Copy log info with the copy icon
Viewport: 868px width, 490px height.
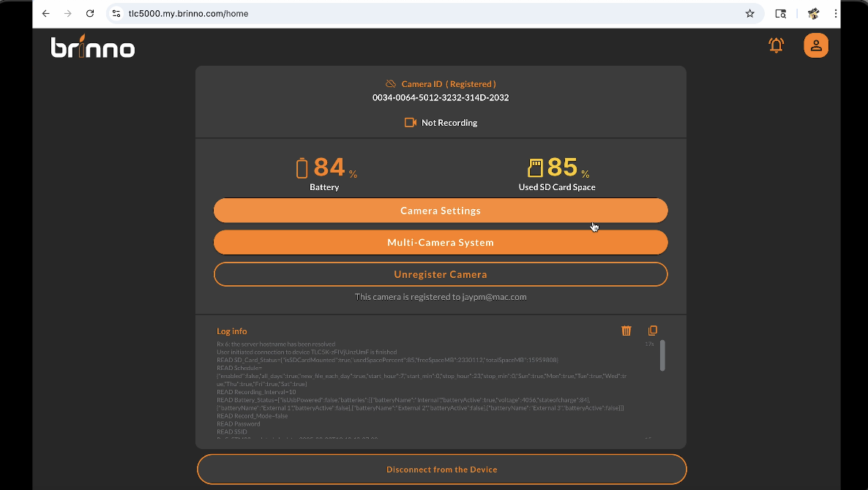pos(653,331)
